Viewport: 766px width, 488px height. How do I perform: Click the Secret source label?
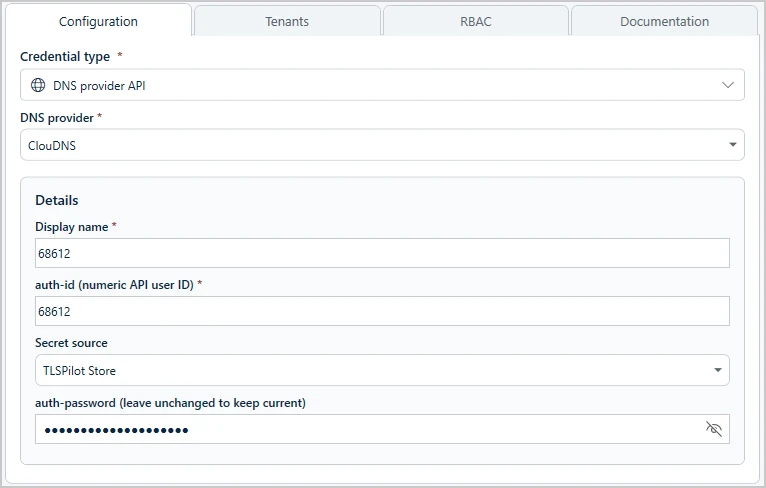click(71, 343)
